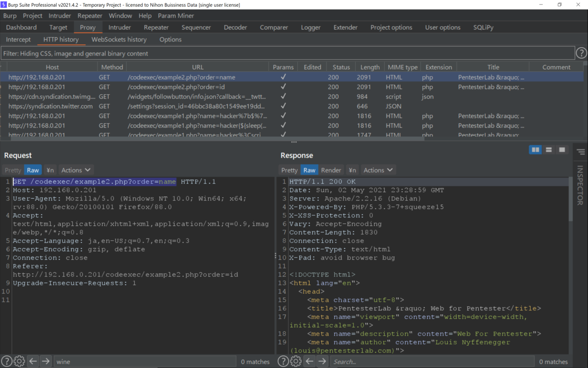Sort history by MIME type column header

(402, 67)
